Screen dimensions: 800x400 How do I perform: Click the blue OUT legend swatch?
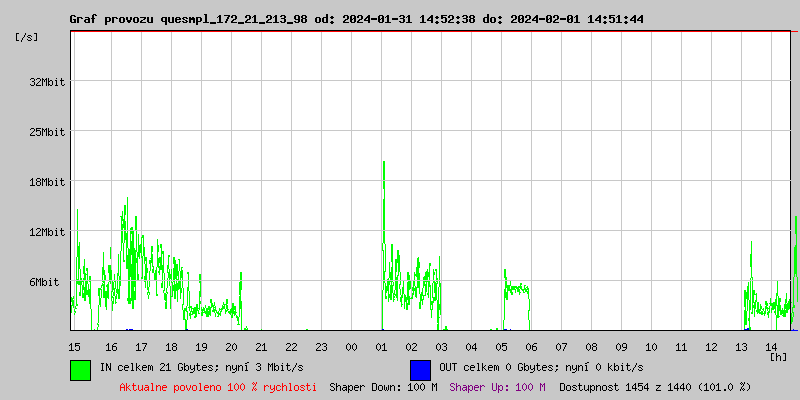pyautogui.click(x=420, y=370)
